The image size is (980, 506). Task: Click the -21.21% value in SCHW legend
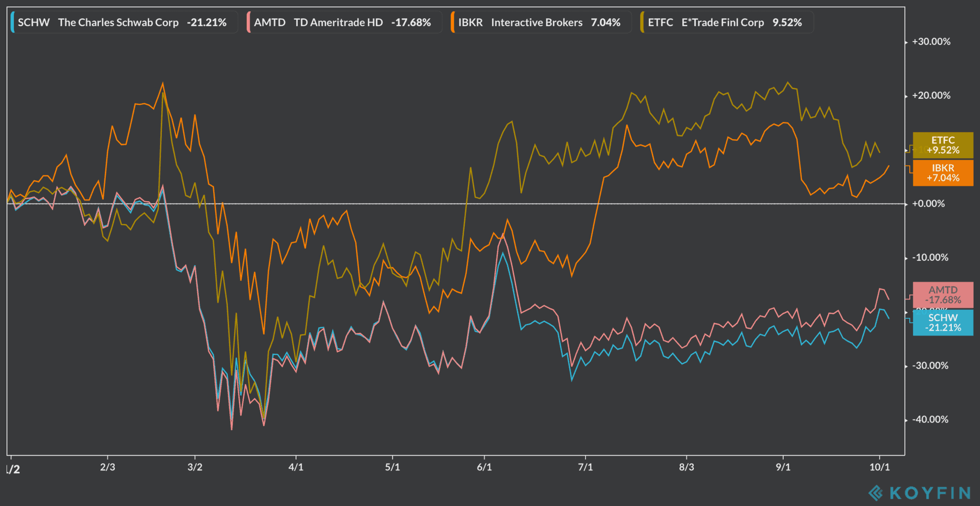pos(207,22)
